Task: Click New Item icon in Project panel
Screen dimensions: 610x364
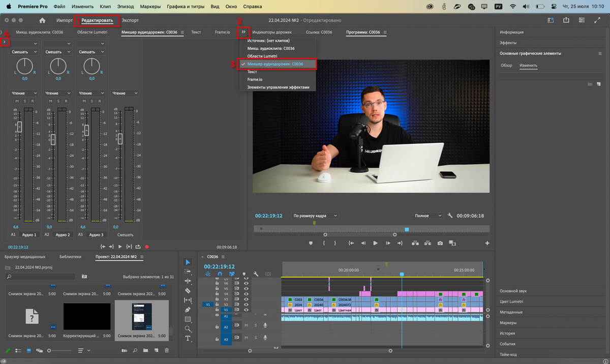Action: coord(157,350)
